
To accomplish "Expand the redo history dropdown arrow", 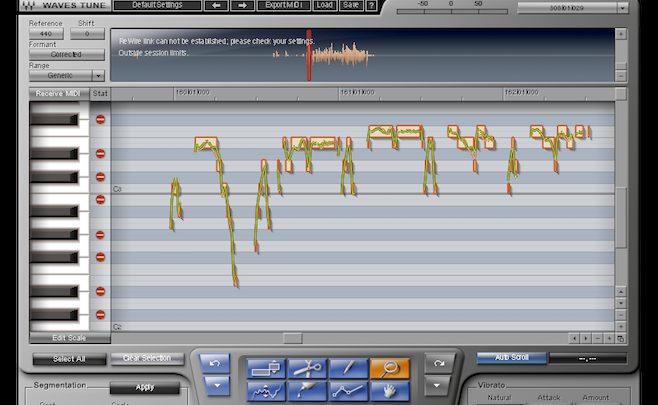I will [x=438, y=385].
